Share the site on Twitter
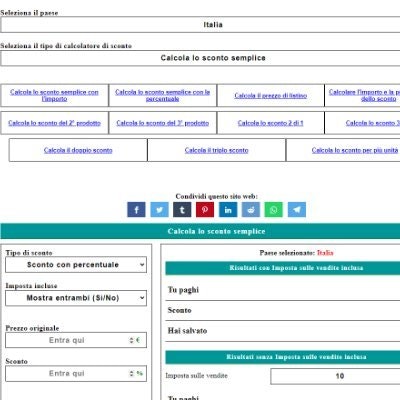400x400 pixels. [159, 210]
